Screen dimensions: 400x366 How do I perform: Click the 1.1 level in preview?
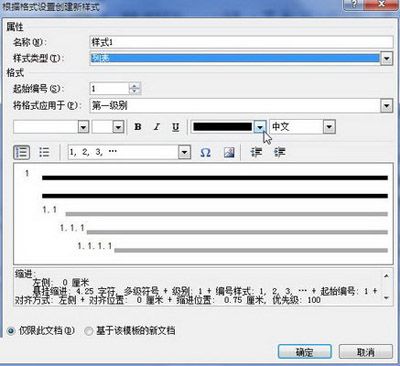tap(50, 210)
